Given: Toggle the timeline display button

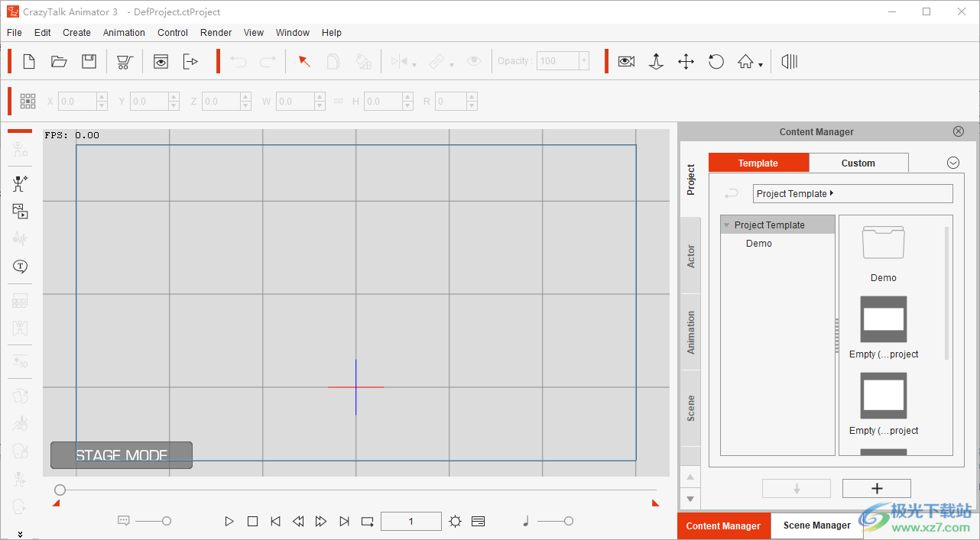Looking at the screenshot, I should [x=479, y=522].
